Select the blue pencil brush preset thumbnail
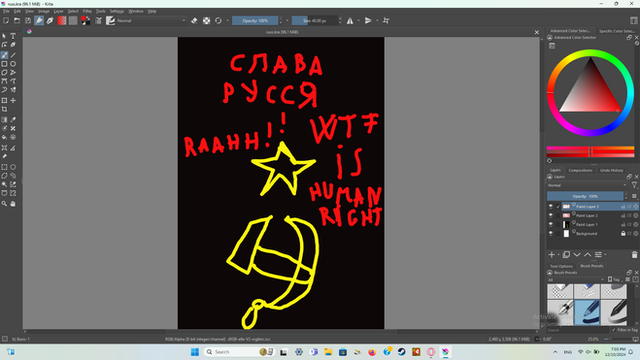This screenshot has height=360, width=640. (x=587, y=313)
